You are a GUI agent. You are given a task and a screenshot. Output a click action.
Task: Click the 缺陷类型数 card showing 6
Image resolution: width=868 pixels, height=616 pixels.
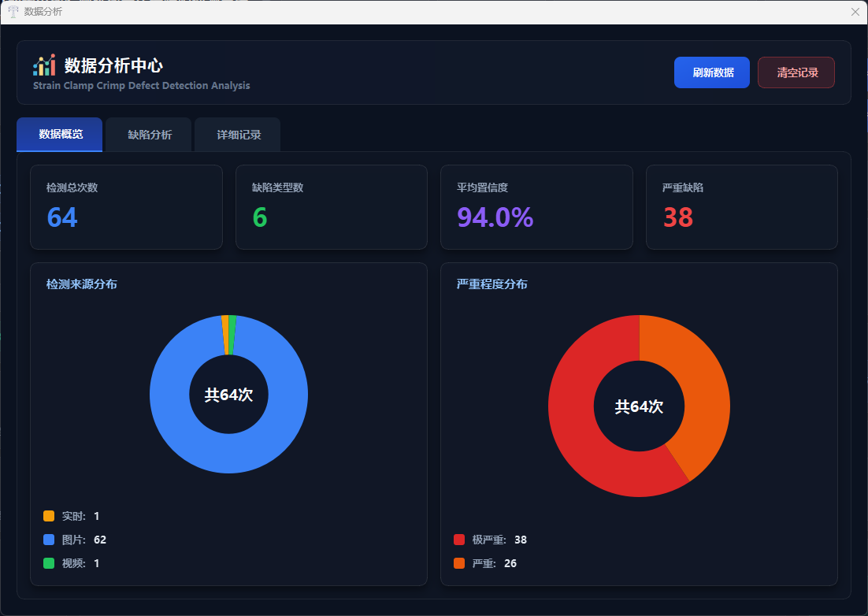pos(331,207)
